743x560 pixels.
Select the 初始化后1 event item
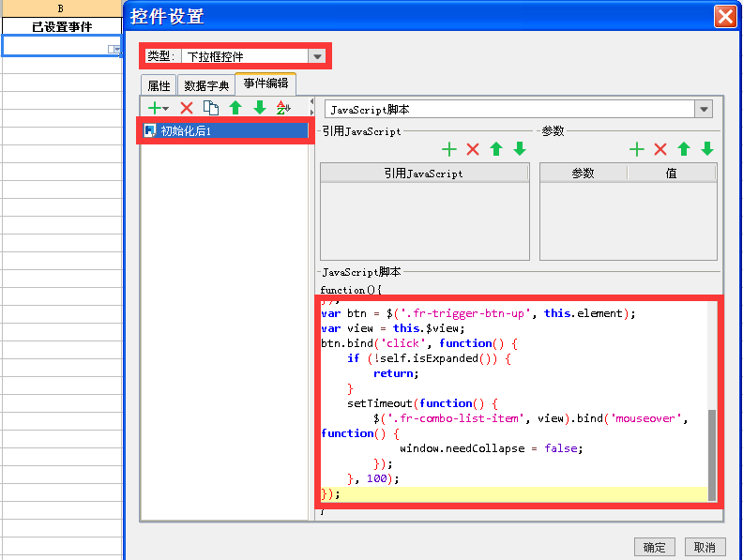click(x=225, y=130)
